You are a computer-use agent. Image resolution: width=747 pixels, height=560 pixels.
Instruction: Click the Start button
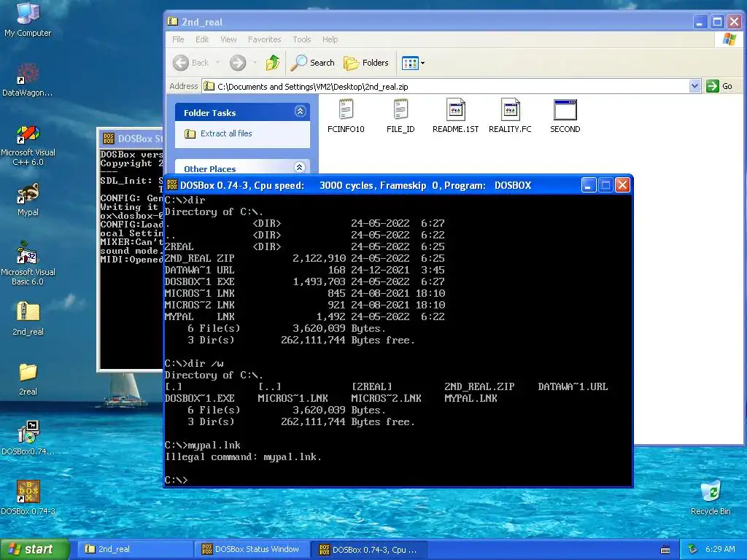pos(35,549)
